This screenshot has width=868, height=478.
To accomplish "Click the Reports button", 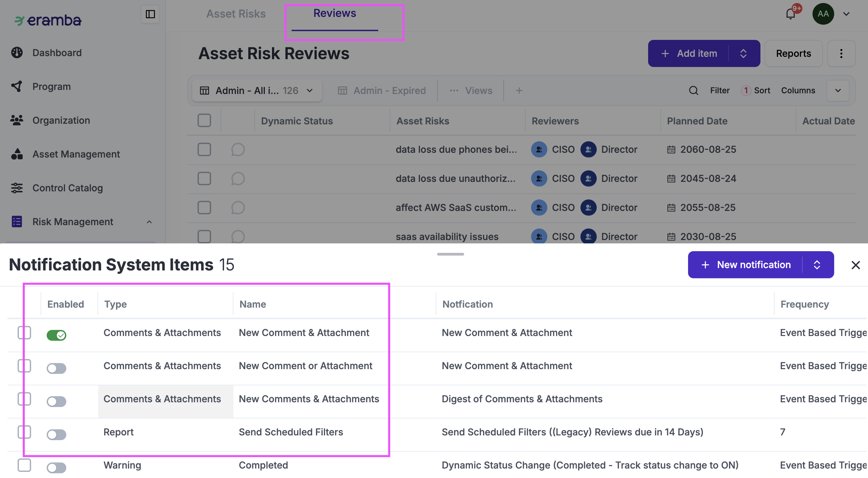I will click(x=793, y=53).
